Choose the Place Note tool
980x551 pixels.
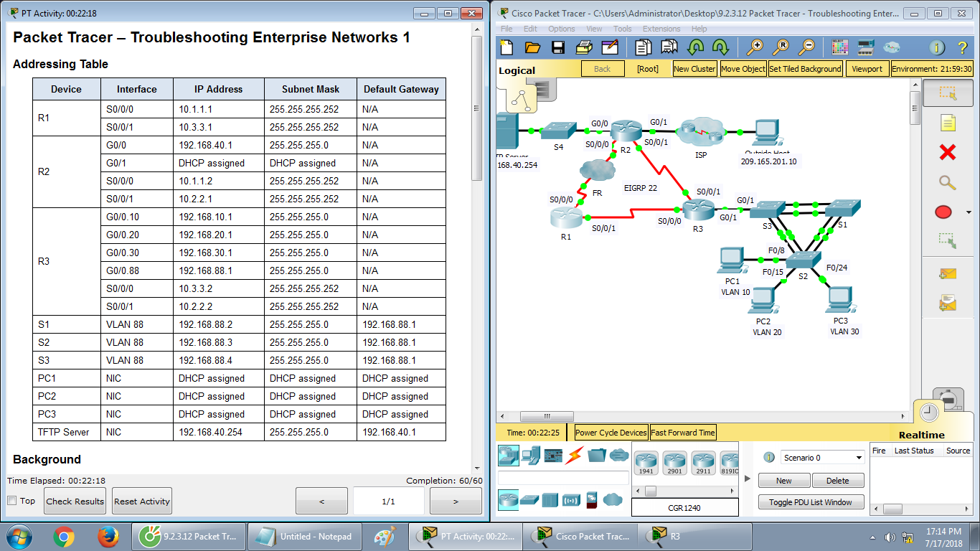pos(948,123)
